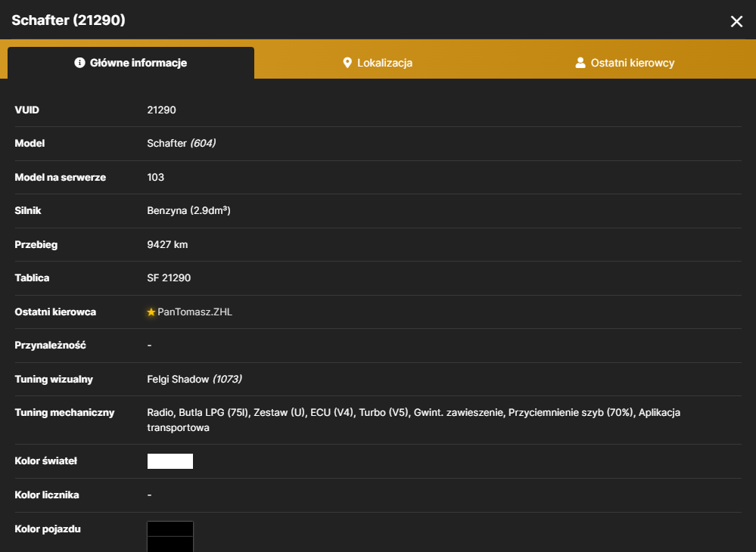This screenshot has width=756, height=552.
Task: Click the VUID value 21290
Action: point(161,110)
